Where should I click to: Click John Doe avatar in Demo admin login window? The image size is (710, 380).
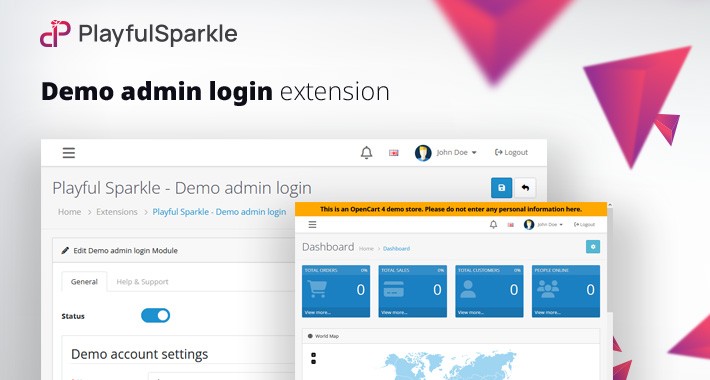tap(423, 153)
